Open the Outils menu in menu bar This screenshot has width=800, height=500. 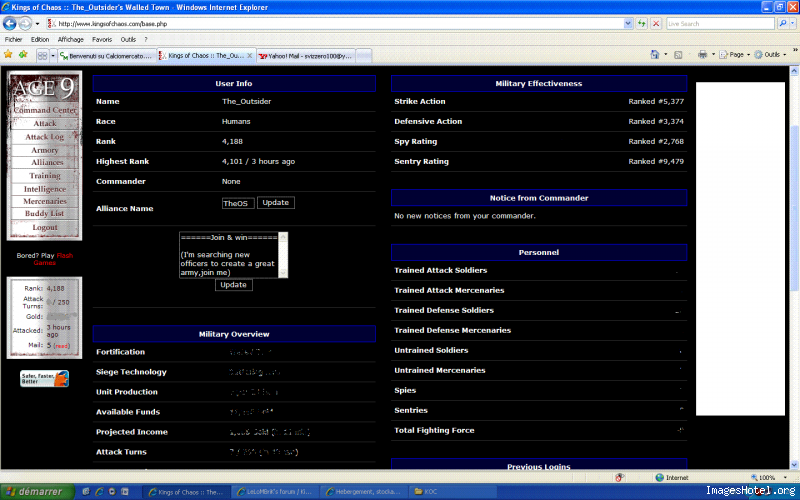128,39
